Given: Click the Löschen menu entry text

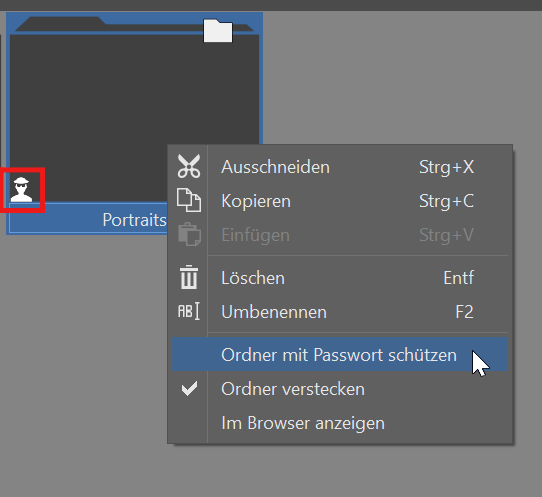Looking at the screenshot, I should coord(253,278).
